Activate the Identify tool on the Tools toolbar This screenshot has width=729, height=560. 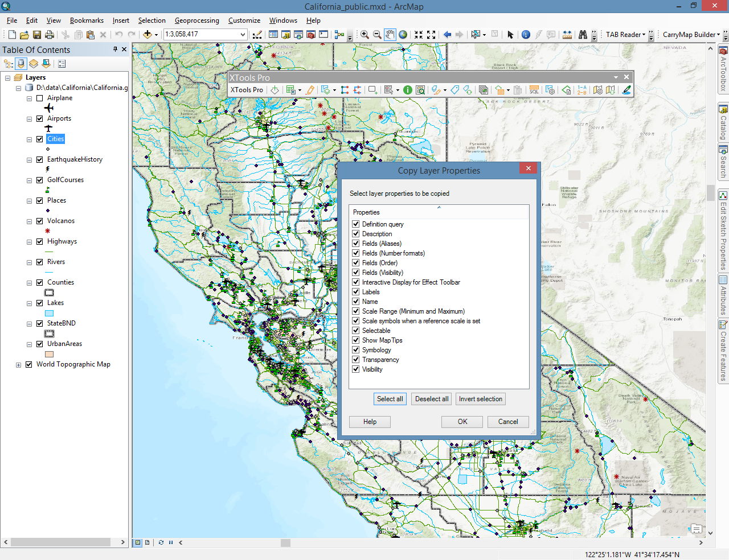[526, 35]
